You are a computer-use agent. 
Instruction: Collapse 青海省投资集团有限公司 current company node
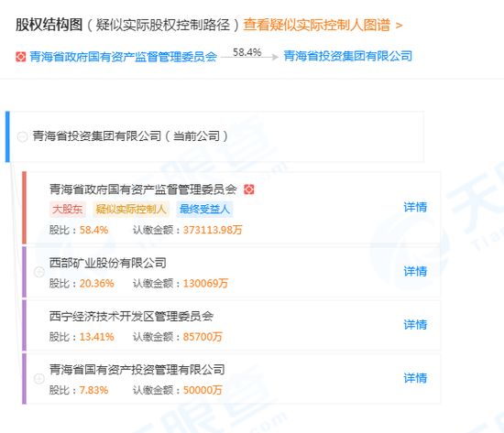pyautogui.click(x=22, y=136)
